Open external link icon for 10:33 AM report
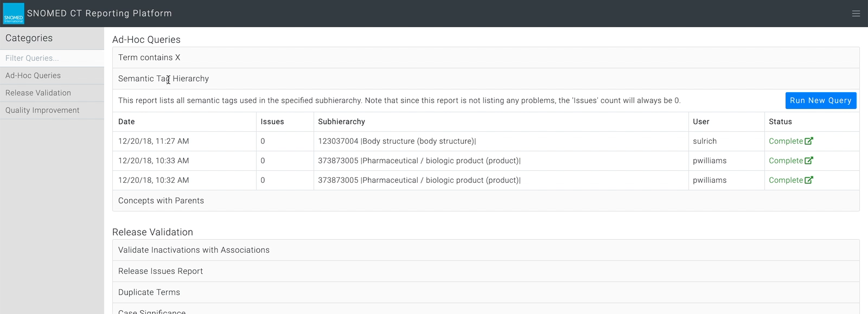 point(809,161)
